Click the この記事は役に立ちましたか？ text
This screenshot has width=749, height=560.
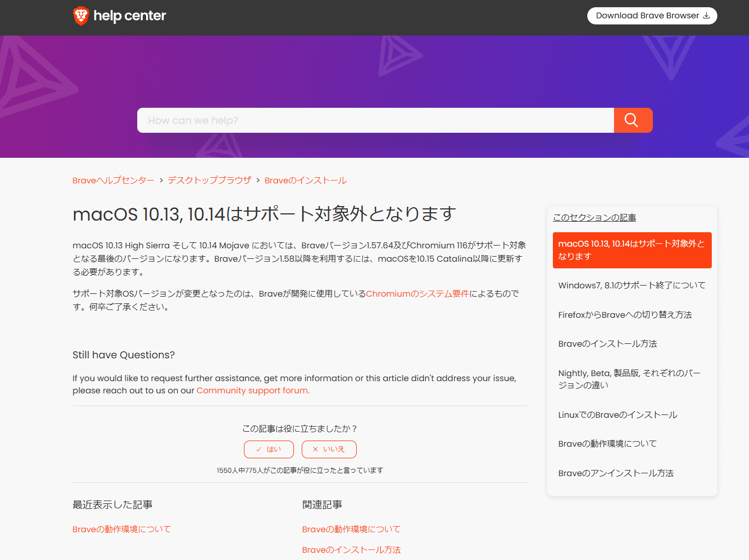pos(299,429)
